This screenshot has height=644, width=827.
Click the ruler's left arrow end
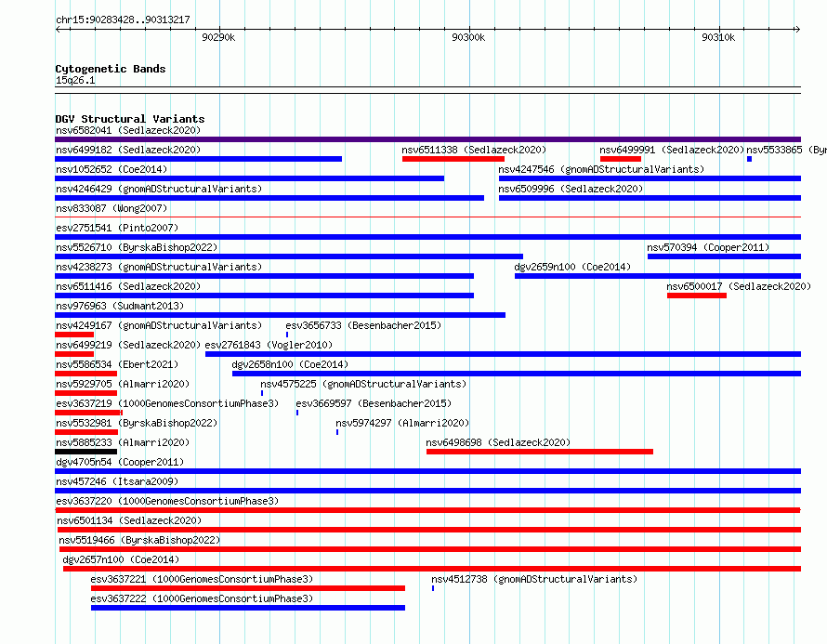[x=58, y=30]
